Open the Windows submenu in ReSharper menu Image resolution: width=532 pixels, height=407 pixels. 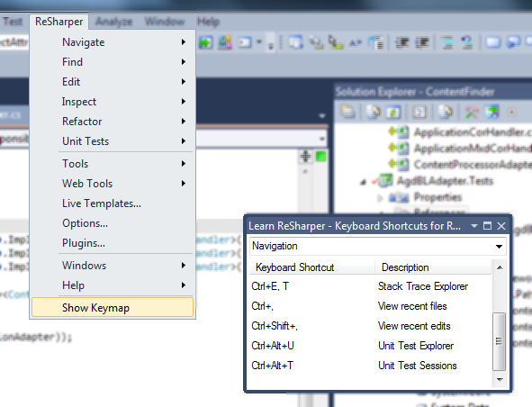pos(113,265)
